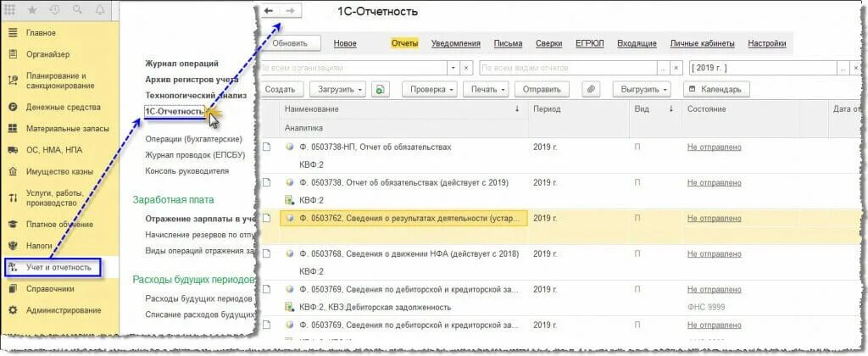
Task: Open Favorites star icon in top panel
Action: (x=32, y=10)
